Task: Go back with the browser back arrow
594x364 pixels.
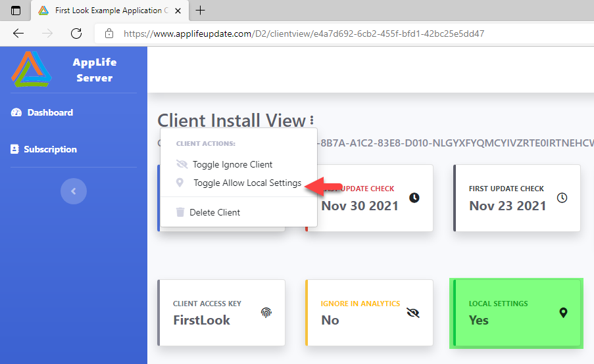Action: point(18,34)
